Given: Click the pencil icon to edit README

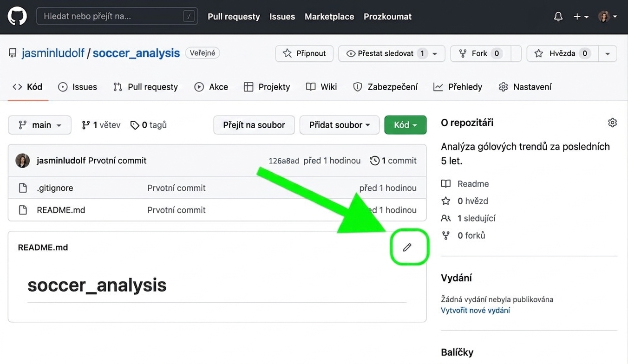Looking at the screenshot, I should click(407, 247).
